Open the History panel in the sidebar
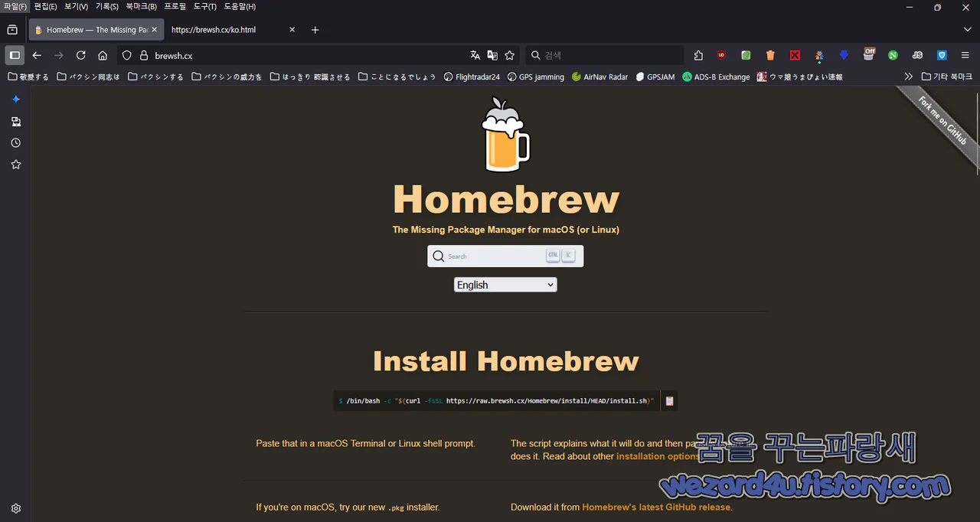Screen dimensions: 980x522 (x=15, y=142)
